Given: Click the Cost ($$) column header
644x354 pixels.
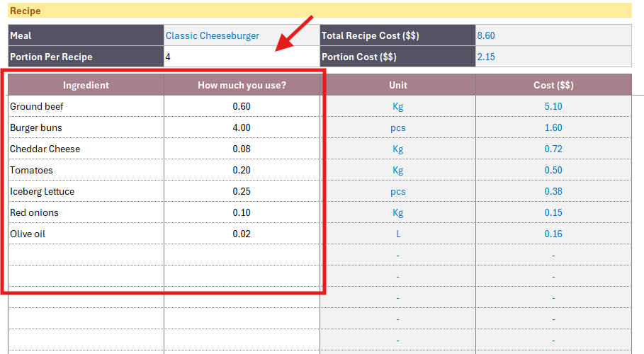Looking at the screenshot, I should [x=553, y=85].
